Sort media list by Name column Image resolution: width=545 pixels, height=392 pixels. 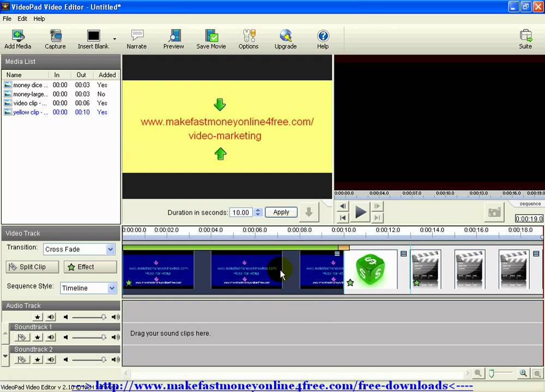tap(26, 75)
